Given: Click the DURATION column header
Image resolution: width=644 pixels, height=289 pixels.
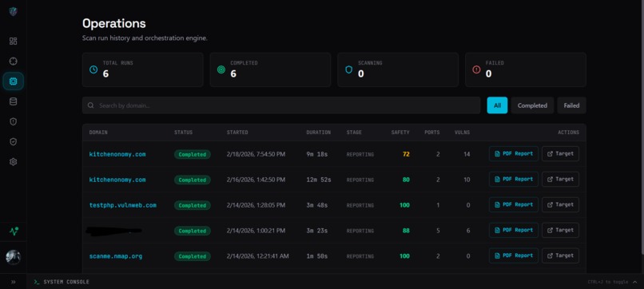Looking at the screenshot, I should click(x=318, y=133).
